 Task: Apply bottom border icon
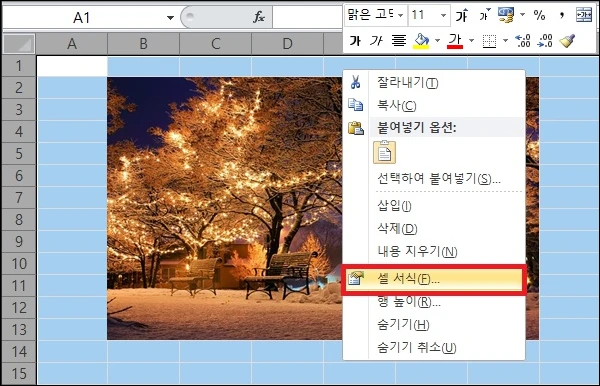point(489,41)
